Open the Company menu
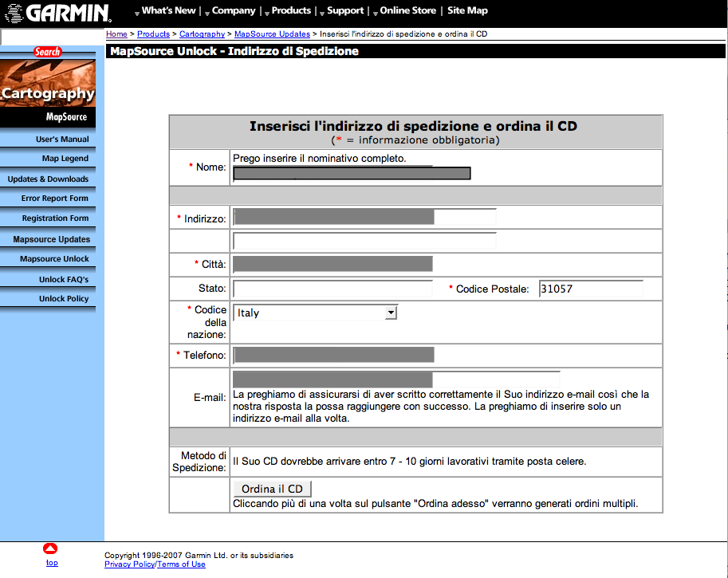Screen dimensions: 728x578 [x=234, y=10]
